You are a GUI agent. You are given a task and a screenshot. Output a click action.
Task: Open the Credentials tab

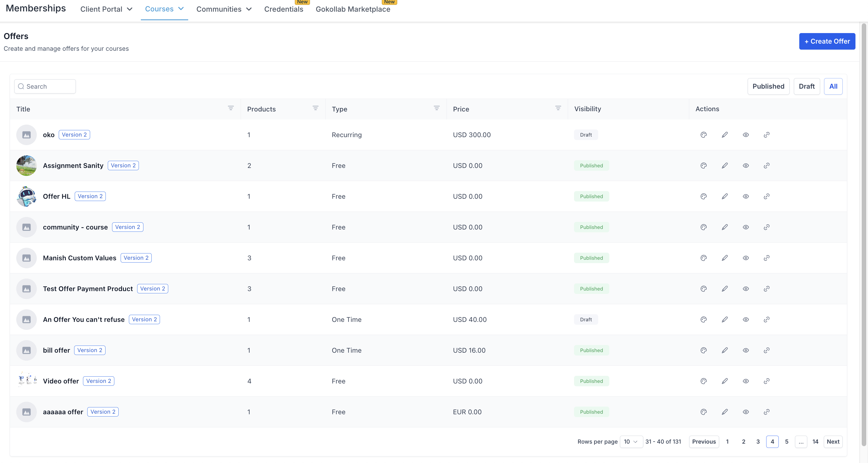click(283, 9)
